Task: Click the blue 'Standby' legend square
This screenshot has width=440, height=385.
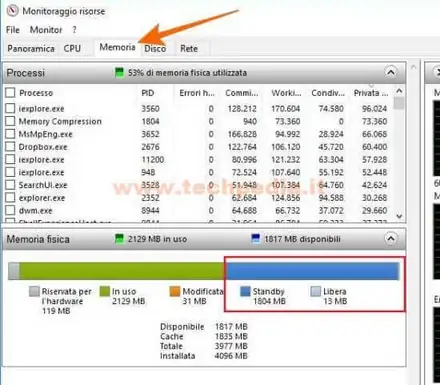Action: (x=245, y=291)
